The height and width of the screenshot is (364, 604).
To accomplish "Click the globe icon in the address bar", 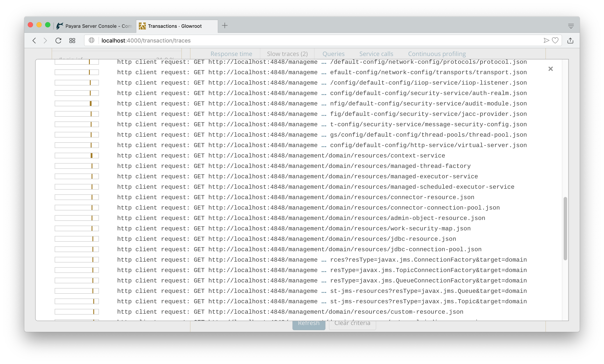I will click(x=92, y=40).
